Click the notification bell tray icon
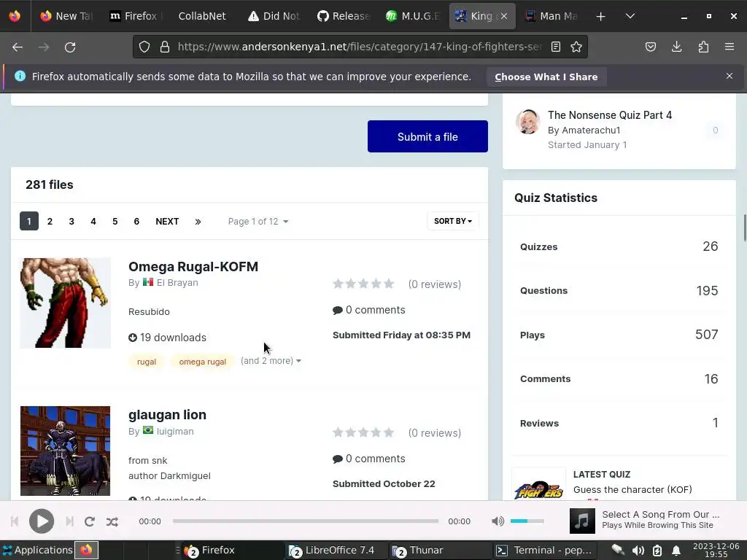Image resolution: width=747 pixels, height=560 pixels. pyautogui.click(x=676, y=551)
